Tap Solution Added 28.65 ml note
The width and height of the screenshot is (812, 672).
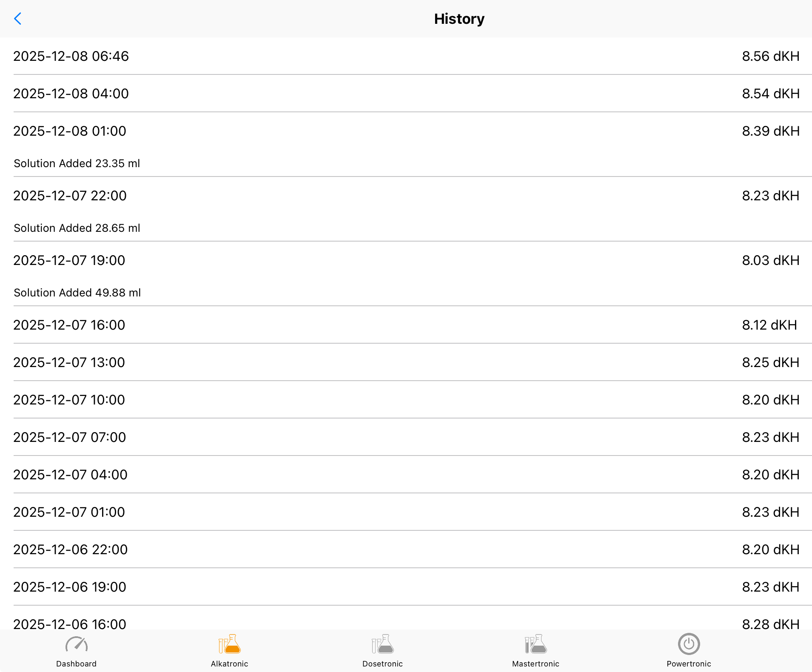click(x=77, y=228)
